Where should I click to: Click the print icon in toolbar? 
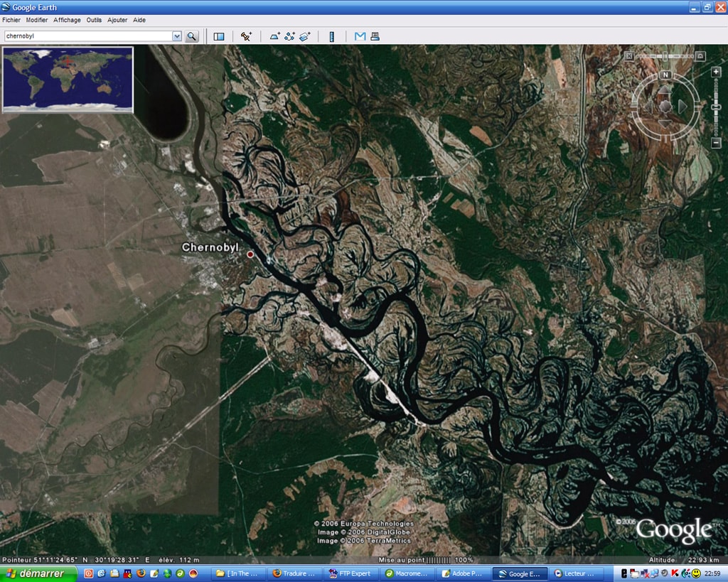[375, 36]
